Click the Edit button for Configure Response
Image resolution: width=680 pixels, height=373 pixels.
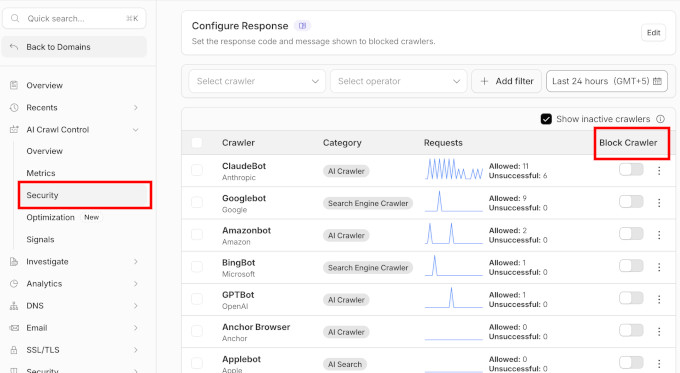[x=653, y=33]
